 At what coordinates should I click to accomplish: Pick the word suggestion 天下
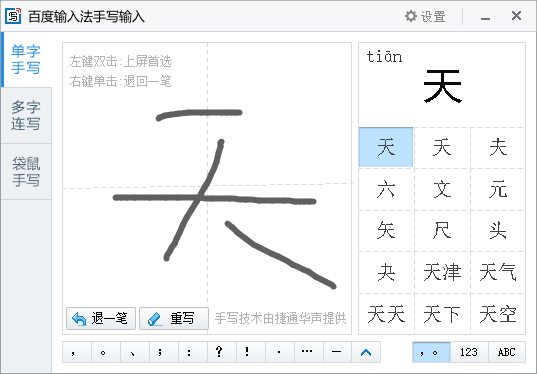coord(442,314)
